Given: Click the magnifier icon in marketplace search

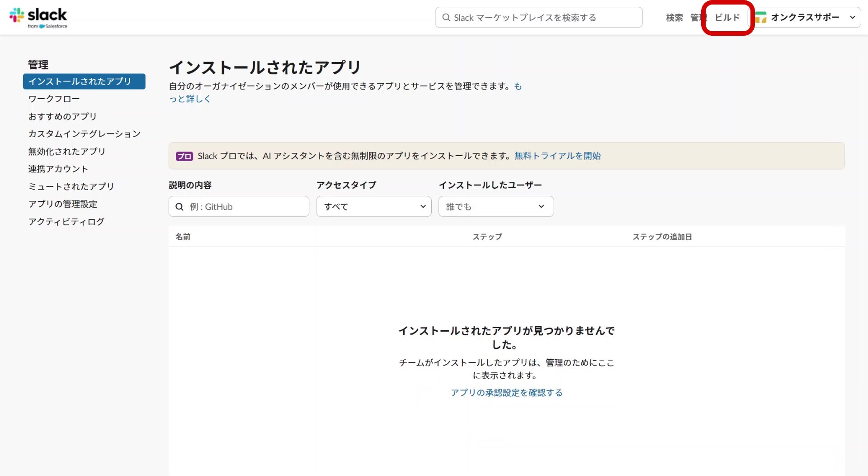Looking at the screenshot, I should [446, 18].
